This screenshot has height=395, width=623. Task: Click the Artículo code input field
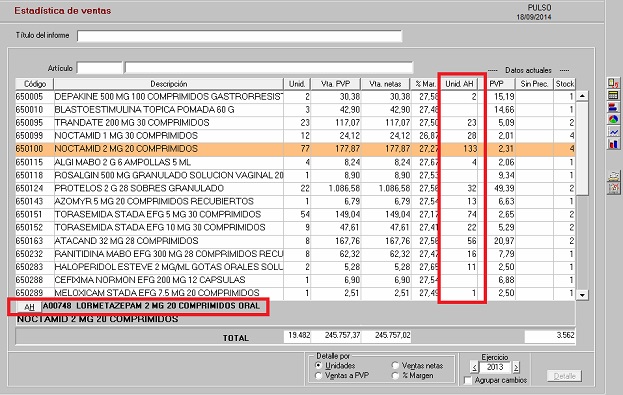coord(99,68)
